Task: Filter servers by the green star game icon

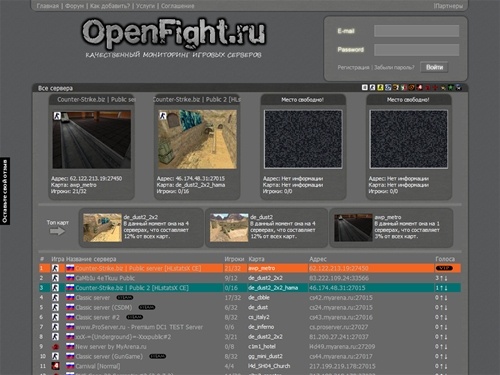Action: point(451,87)
